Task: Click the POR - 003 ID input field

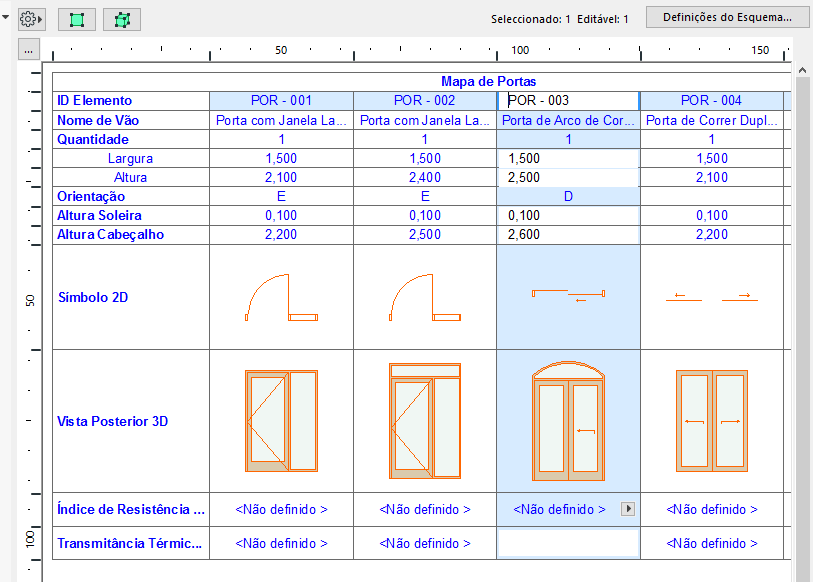Action: point(568,100)
